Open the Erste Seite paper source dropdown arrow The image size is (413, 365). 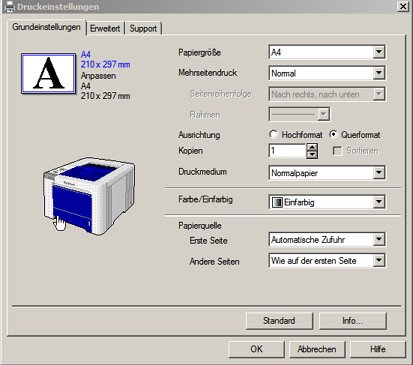pos(379,239)
